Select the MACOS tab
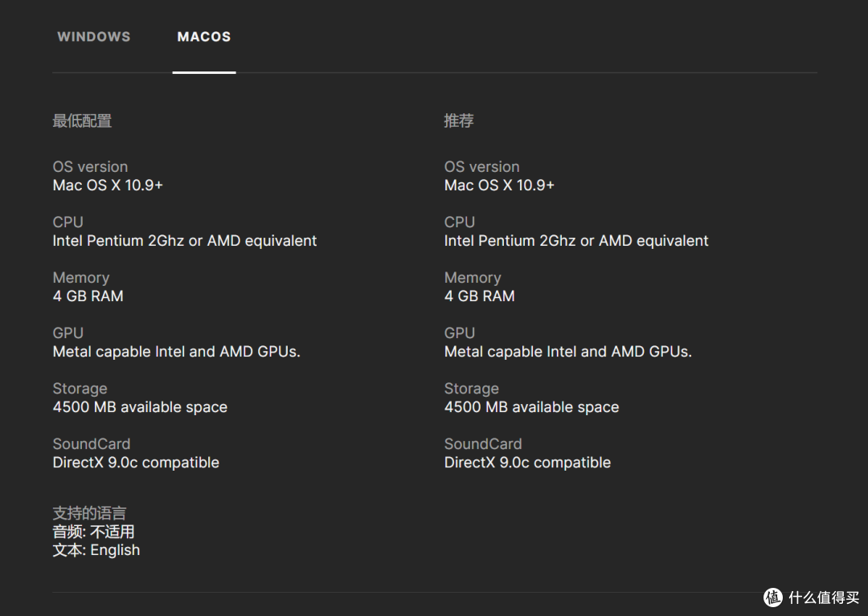 coord(203,36)
